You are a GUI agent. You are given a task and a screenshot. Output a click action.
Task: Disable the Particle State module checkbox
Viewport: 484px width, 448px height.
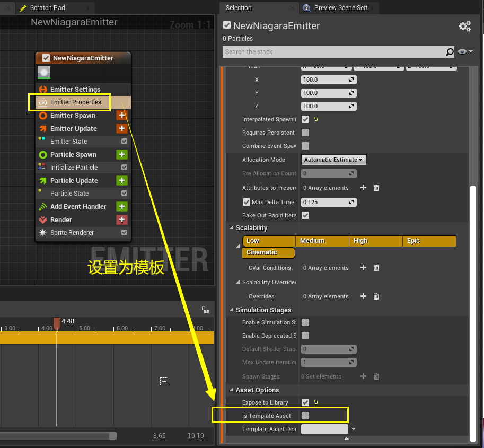pos(124,193)
